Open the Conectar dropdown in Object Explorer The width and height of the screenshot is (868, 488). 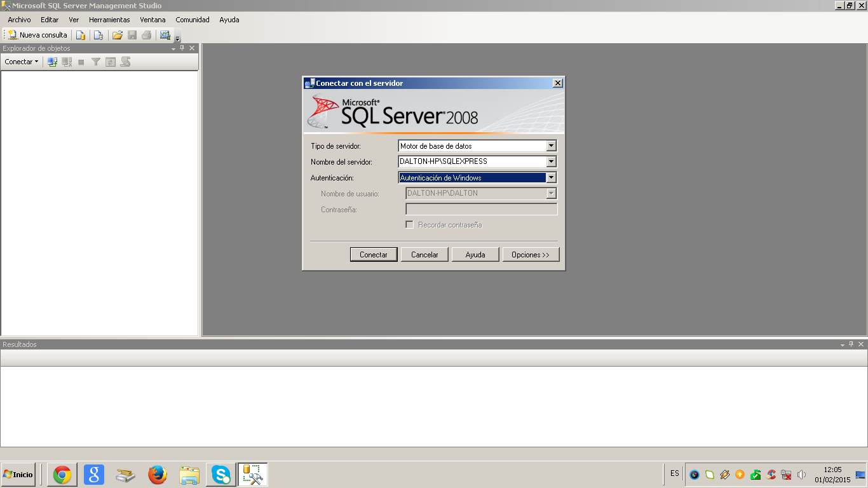[x=22, y=62]
